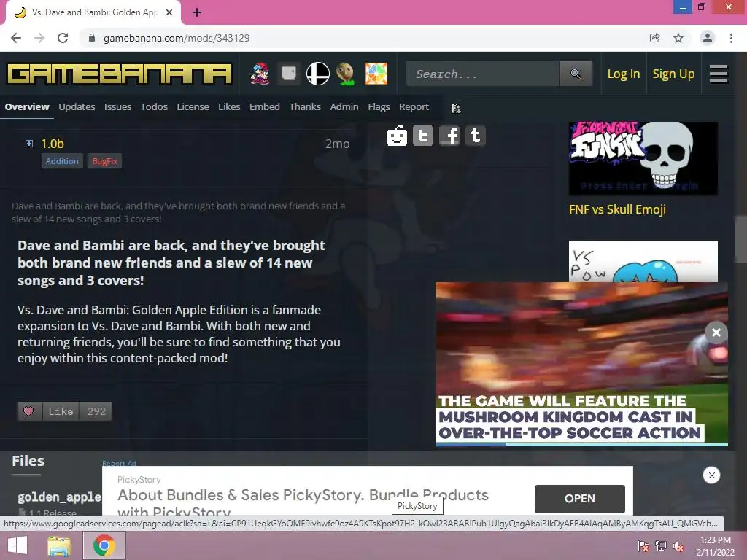The image size is (747, 560).
Task: Share the mod on Twitter
Action: click(x=423, y=136)
